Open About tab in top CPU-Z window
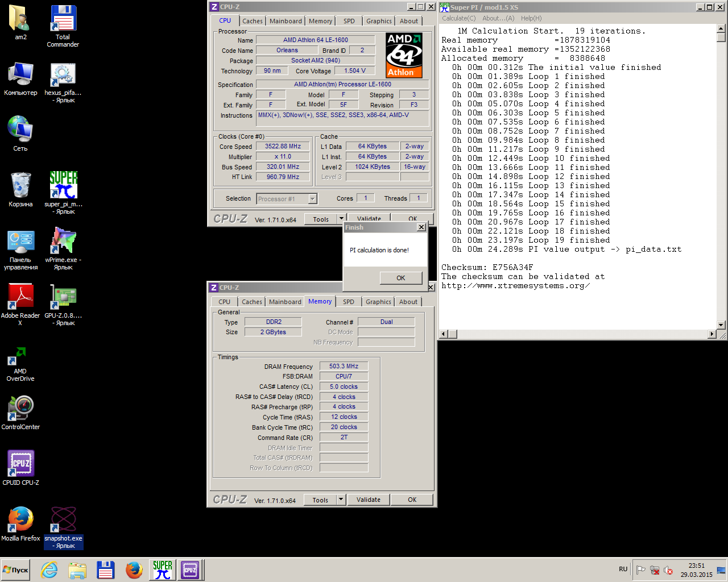 409,21
